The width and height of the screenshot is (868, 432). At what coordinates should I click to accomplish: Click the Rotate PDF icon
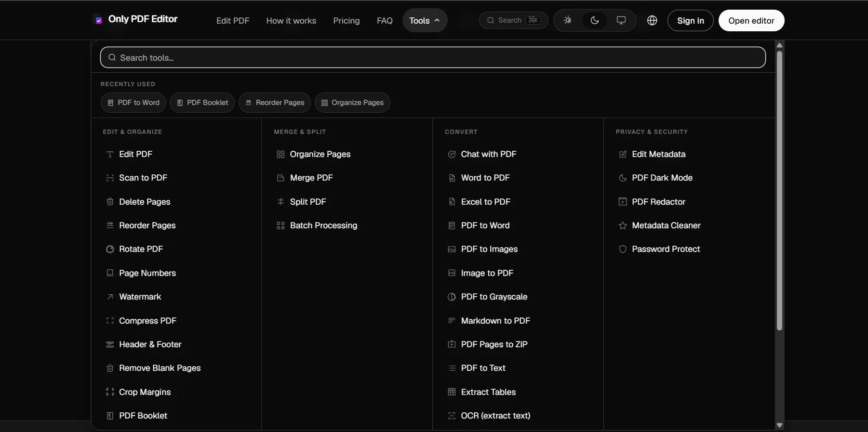(x=110, y=249)
